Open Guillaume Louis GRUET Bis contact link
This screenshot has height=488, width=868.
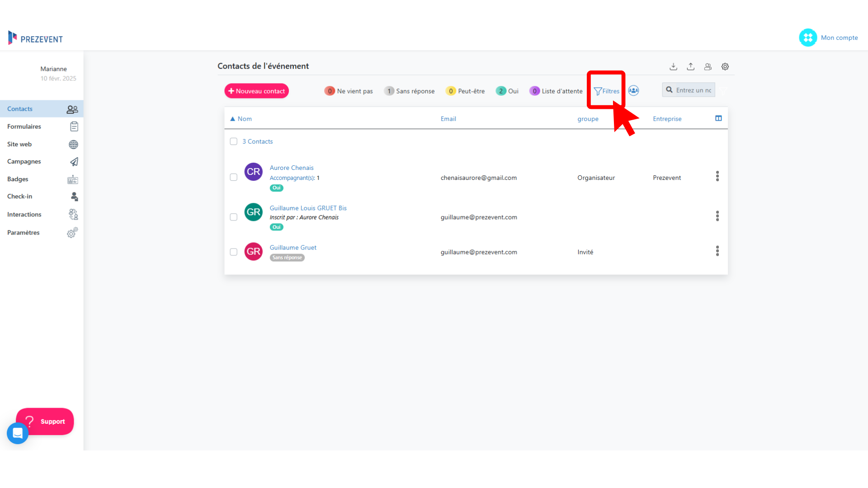point(308,208)
